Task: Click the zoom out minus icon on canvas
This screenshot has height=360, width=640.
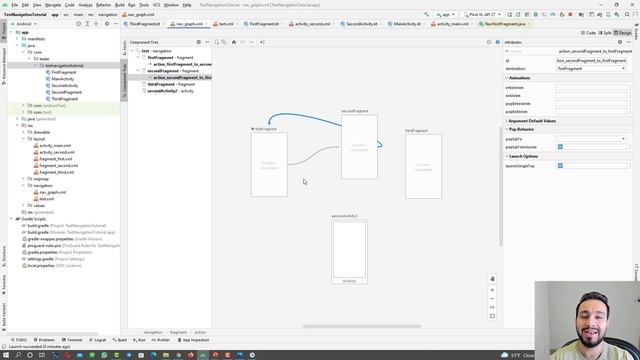Action: [492, 299]
